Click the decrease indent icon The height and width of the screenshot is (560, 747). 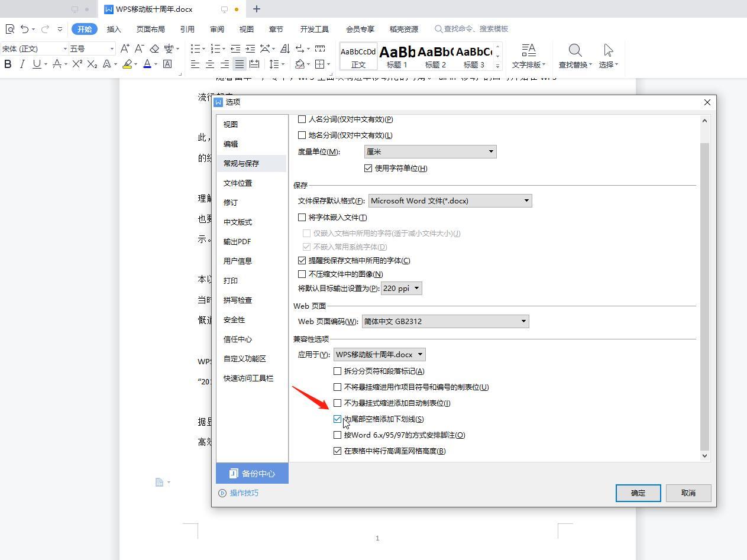235,48
